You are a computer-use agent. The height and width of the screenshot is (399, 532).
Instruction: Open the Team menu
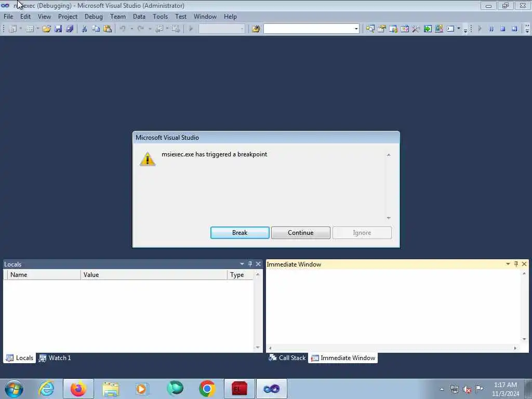pyautogui.click(x=118, y=16)
